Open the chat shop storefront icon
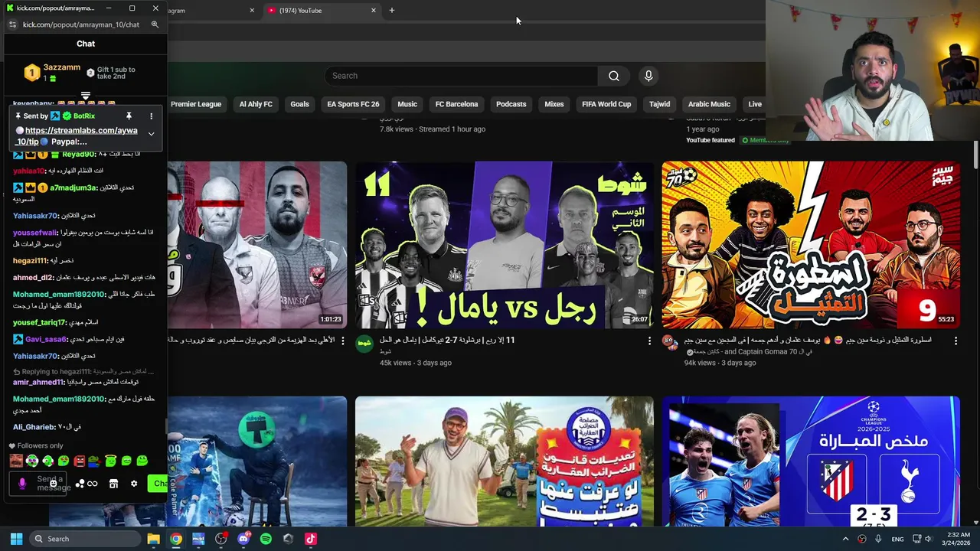Screen dimensions: 980x551 [x=113, y=484]
